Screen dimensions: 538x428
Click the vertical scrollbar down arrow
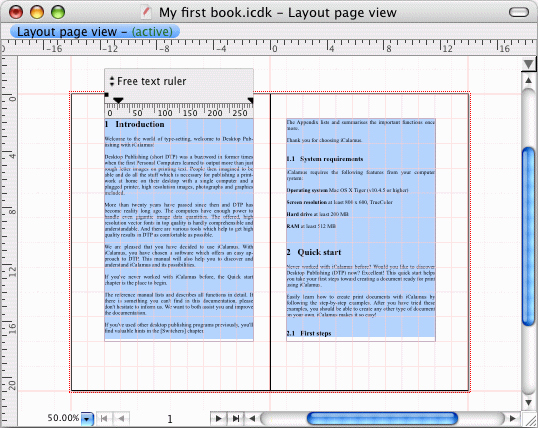coord(528,402)
